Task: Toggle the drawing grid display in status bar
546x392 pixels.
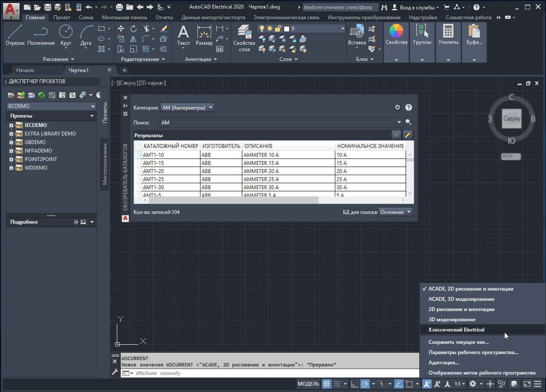Action: click(326, 384)
